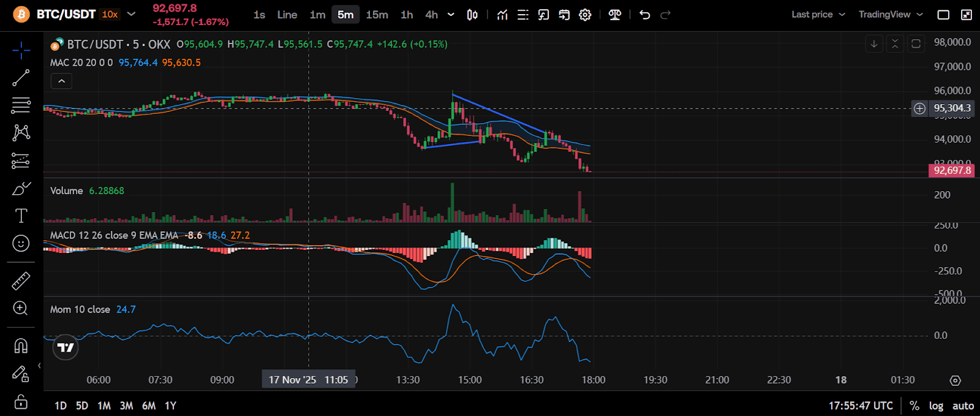Pick the ruler measure tool
Image resolution: width=980 pixels, height=416 pixels.
(x=21, y=281)
